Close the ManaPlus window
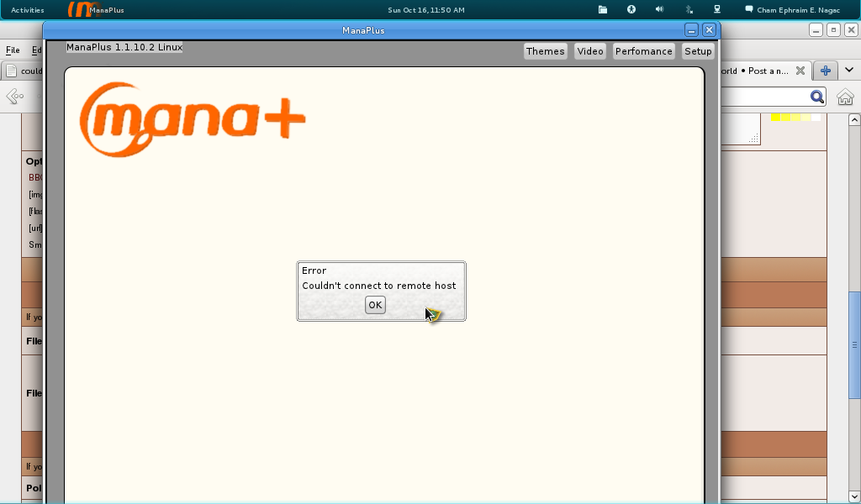861x504 pixels. coord(709,30)
